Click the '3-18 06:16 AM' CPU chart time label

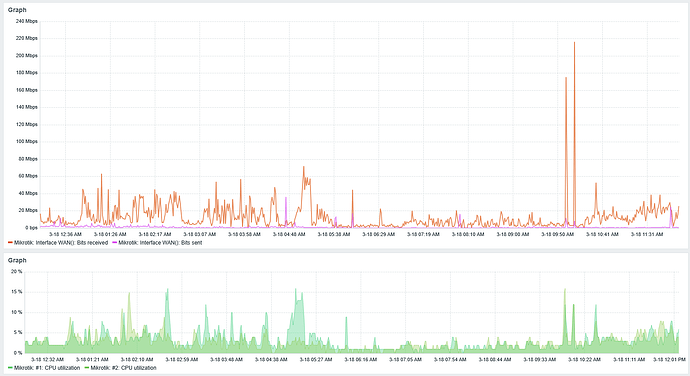click(360, 359)
